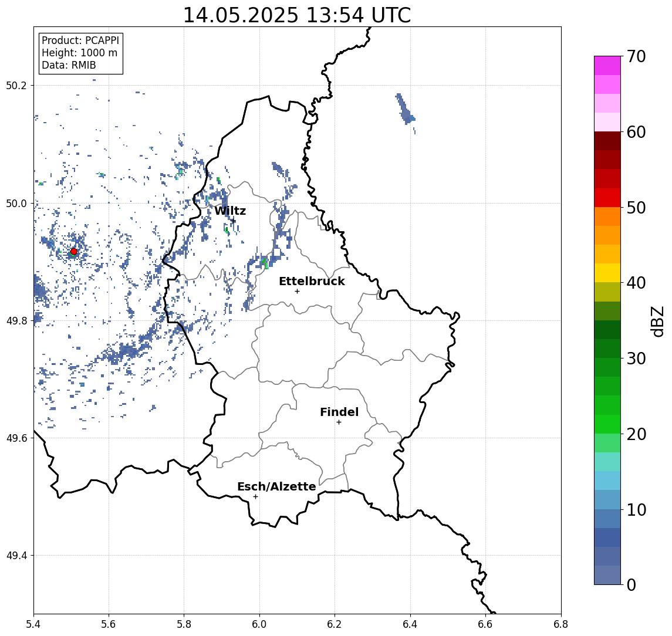Click the longitude tick label 6.4

pyautogui.click(x=410, y=624)
